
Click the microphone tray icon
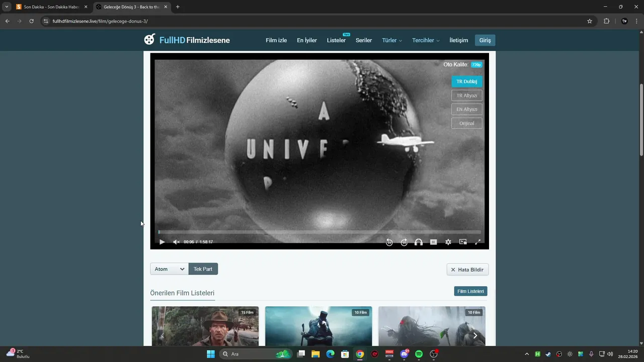click(591, 354)
